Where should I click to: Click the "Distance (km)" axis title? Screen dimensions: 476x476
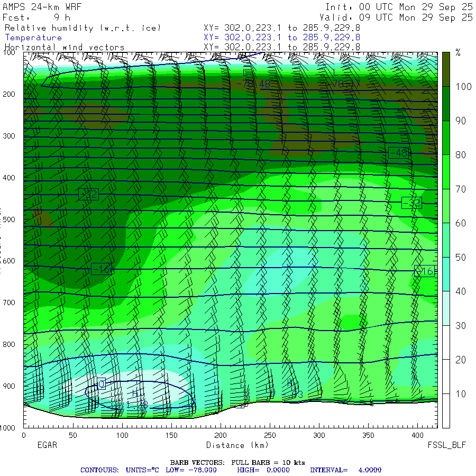tap(237, 445)
